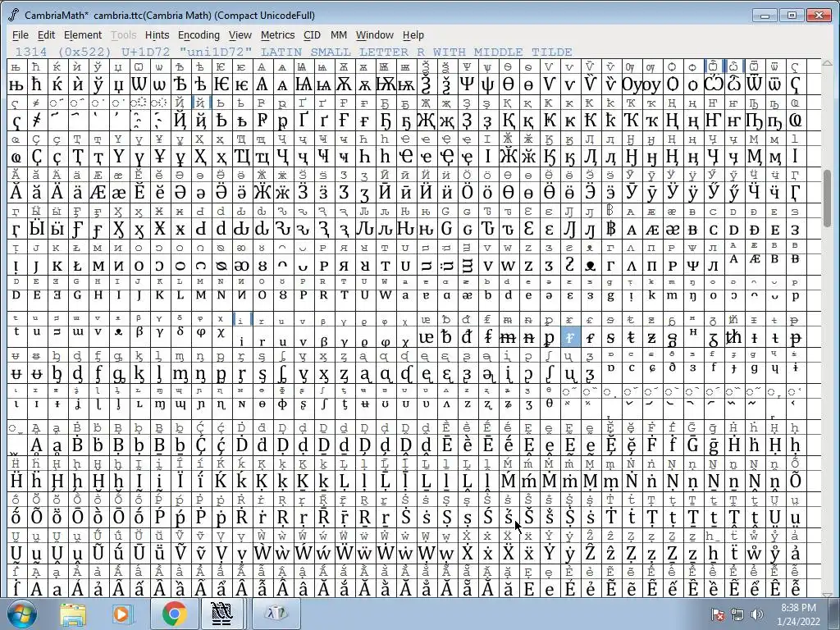Screen dimensions: 840x630
Task: Select the capital Ẁ with grave glyph
Action: pos(262,553)
